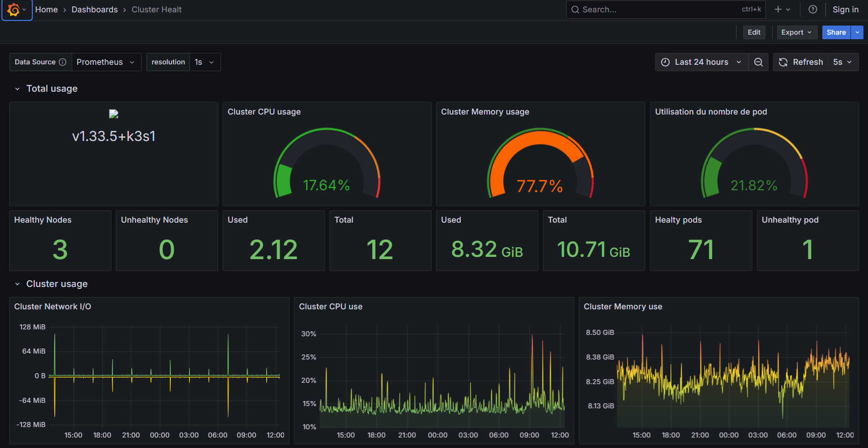Click the Share button

click(836, 32)
